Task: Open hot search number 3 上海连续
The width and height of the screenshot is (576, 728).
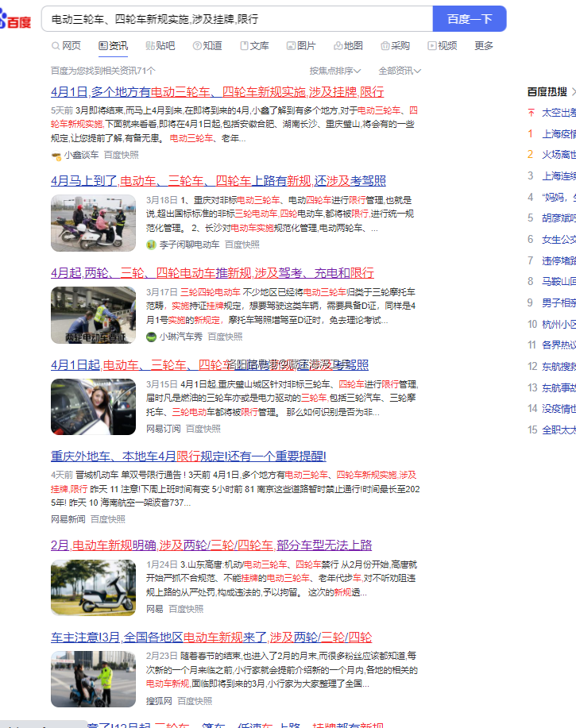Action: (x=559, y=176)
